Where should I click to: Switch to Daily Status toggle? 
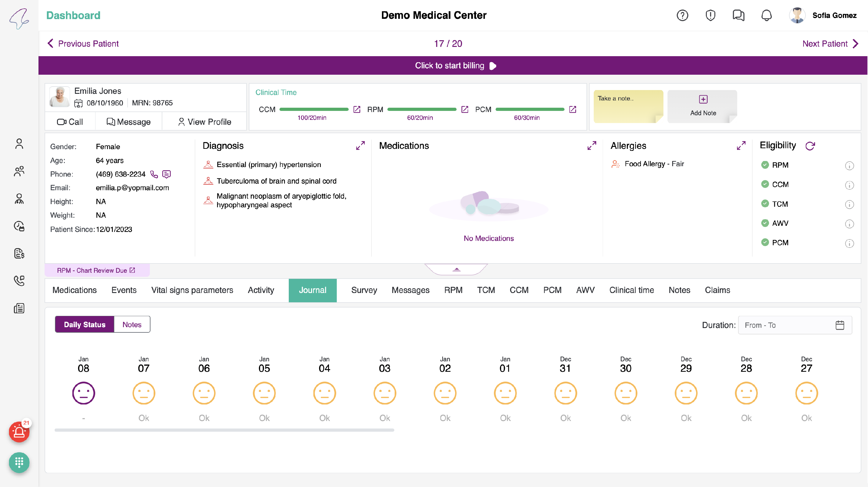pos(84,325)
